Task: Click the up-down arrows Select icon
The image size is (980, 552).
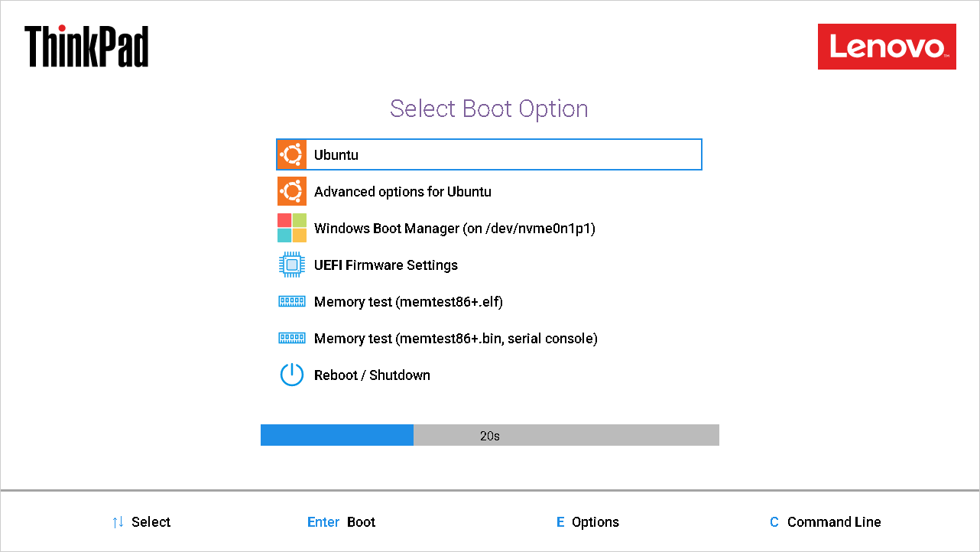Action: [118, 522]
